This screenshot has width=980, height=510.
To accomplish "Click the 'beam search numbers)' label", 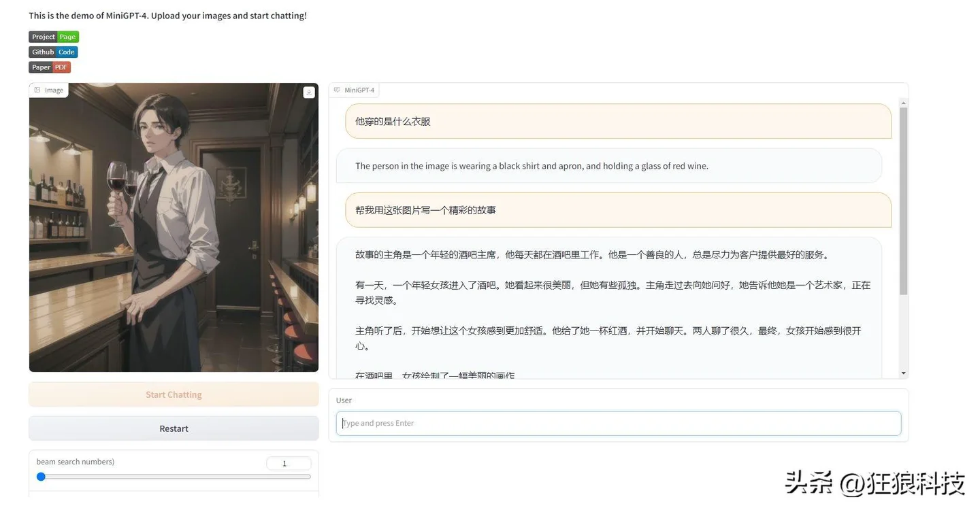I will click(76, 462).
